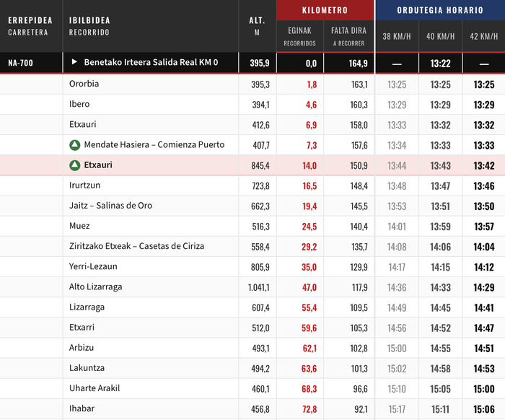
Task: Select the 42 KM/H speed column
Action: pos(483,37)
